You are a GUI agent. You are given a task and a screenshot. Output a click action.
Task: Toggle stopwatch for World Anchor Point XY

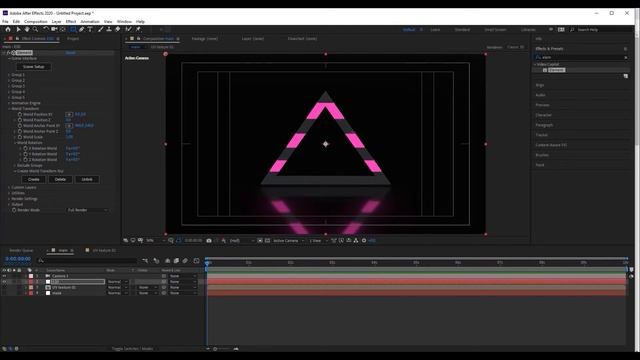point(20,126)
